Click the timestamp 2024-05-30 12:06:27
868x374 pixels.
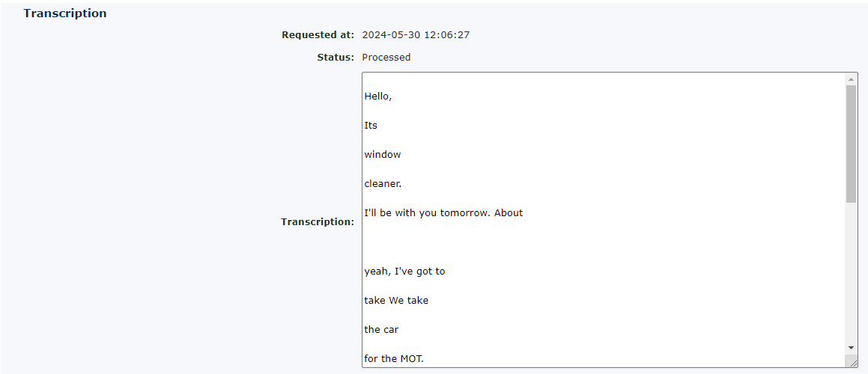[x=416, y=34]
